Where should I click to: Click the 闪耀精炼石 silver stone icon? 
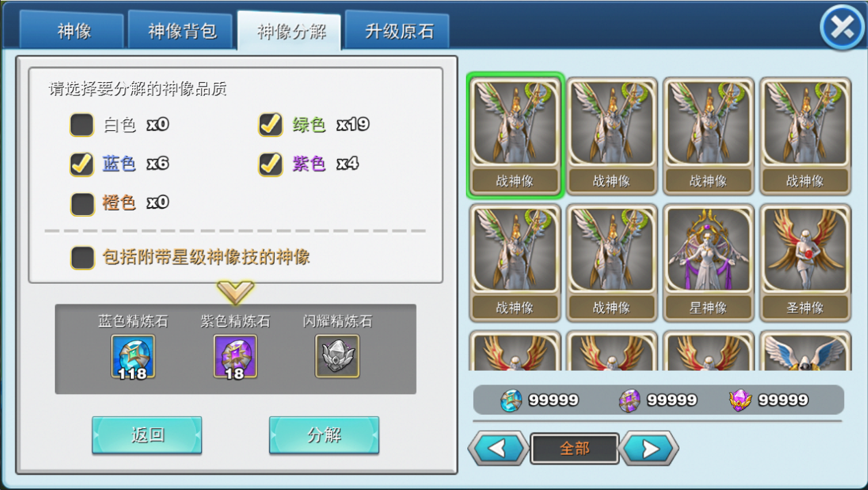(337, 356)
